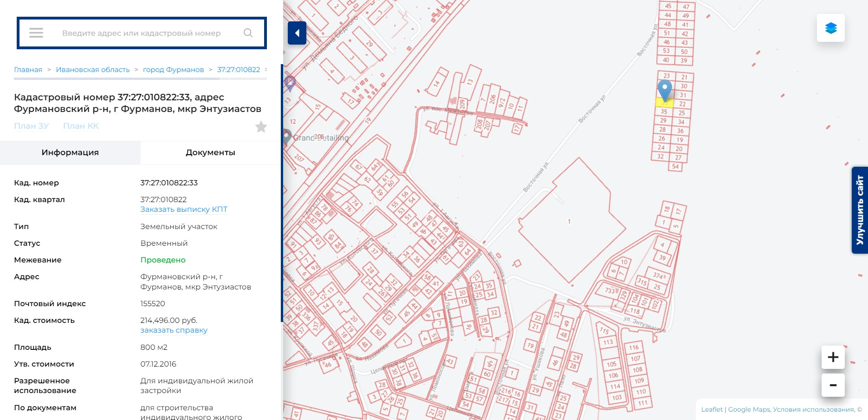Collapse the side panel with arrow button

[297, 33]
